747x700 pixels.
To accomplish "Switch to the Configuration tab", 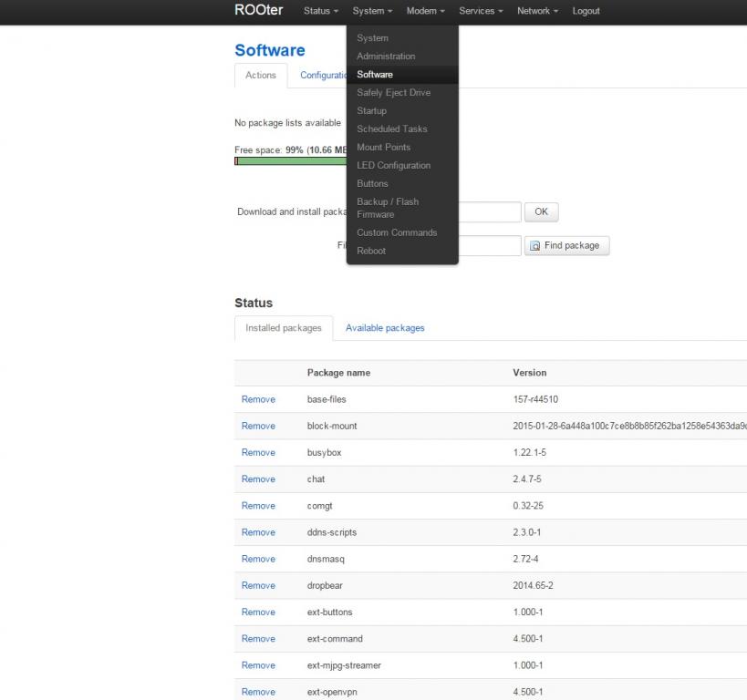I will pyautogui.click(x=323, y=76).
